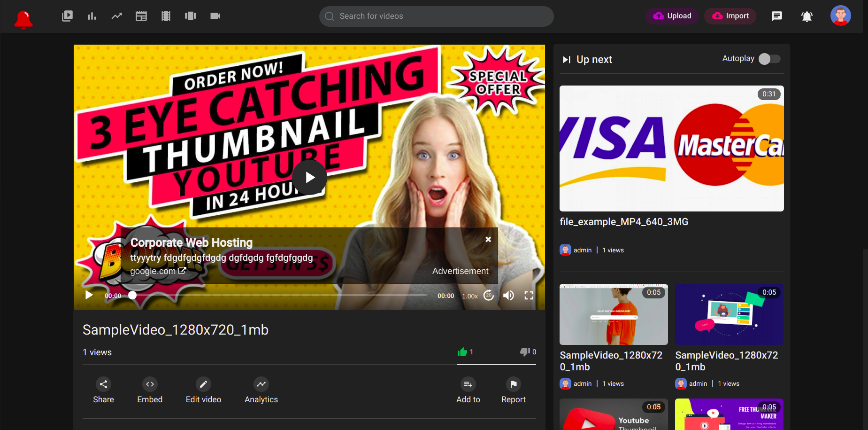Click the Import button
Viewport: 868px width, 430px height.
click(730, 16)
